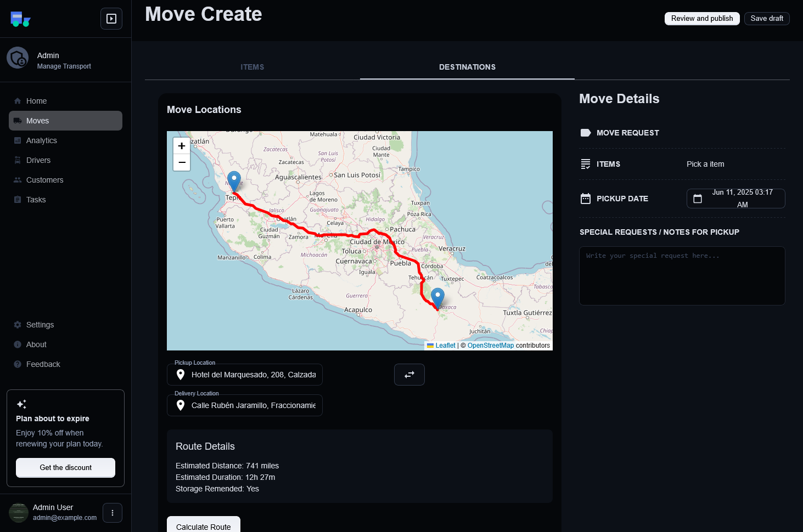Open the Tasks page
803x532 pixels.
pyautogui.click(x=65, y=200)
